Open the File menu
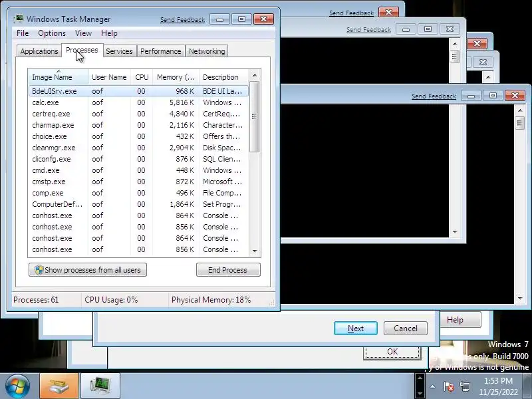 (23, 33)
